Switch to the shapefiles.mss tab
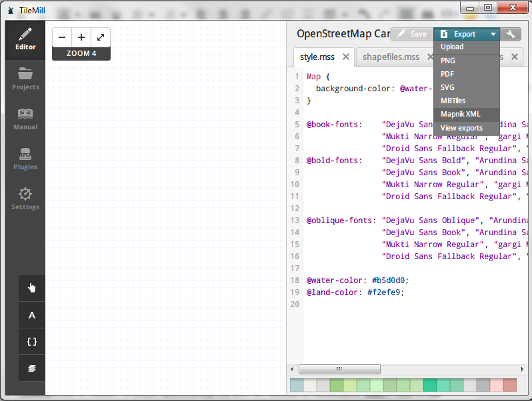 tap(391, 57)
